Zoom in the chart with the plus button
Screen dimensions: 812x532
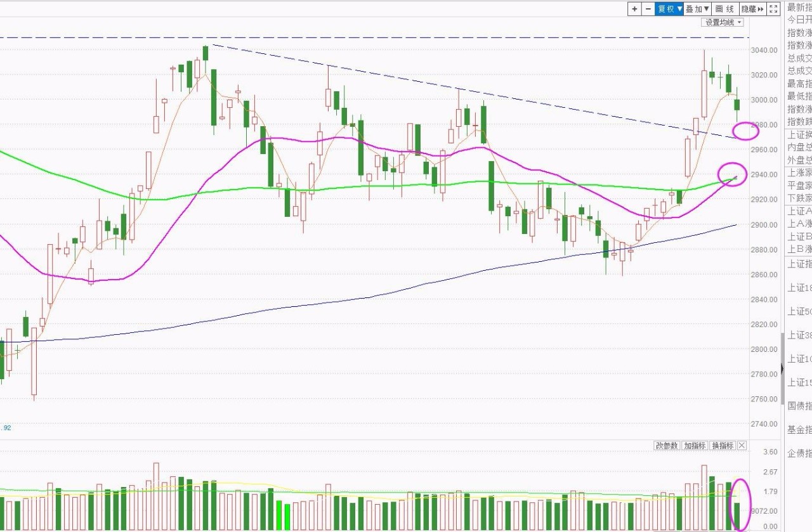pos(634,9)
